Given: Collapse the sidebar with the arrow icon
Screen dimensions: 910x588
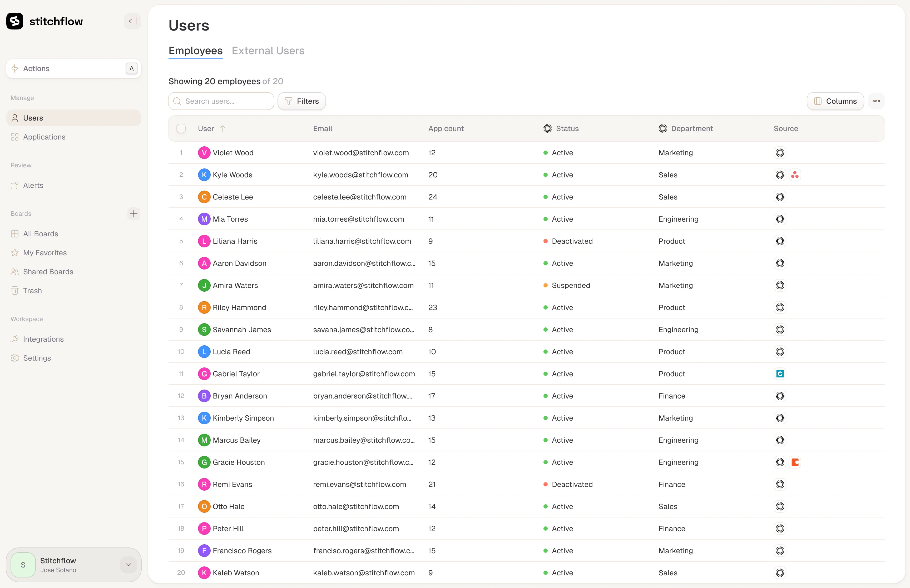Looking at the screenshot, I should click(132, 21).
